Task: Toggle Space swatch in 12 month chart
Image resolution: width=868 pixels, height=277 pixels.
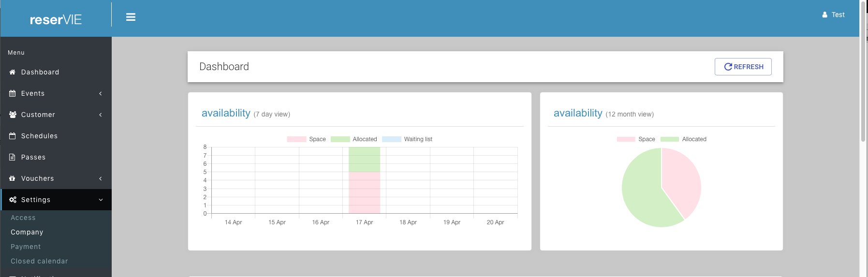Action: point(626,139)
